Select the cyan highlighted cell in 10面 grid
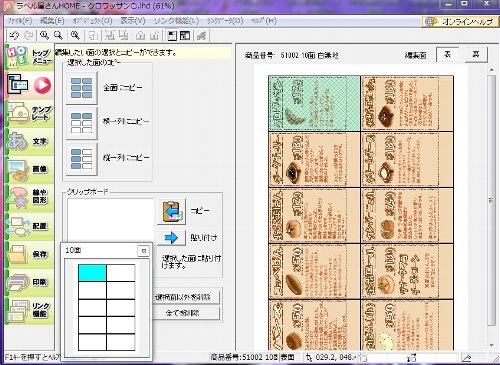Image resolution: width=500 pixels, height=365 pixels. [x=92, y=273]
